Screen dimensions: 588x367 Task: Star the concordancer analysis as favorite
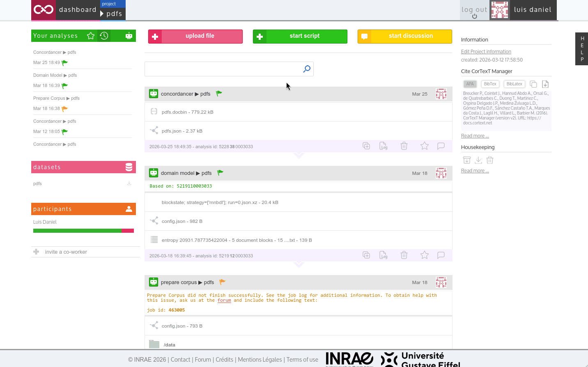coord(425,146)
